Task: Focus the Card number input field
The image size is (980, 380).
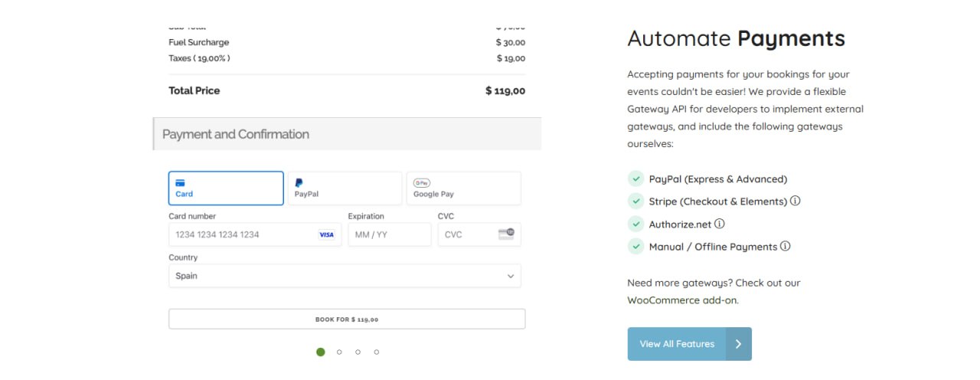Action: (255, 234)
